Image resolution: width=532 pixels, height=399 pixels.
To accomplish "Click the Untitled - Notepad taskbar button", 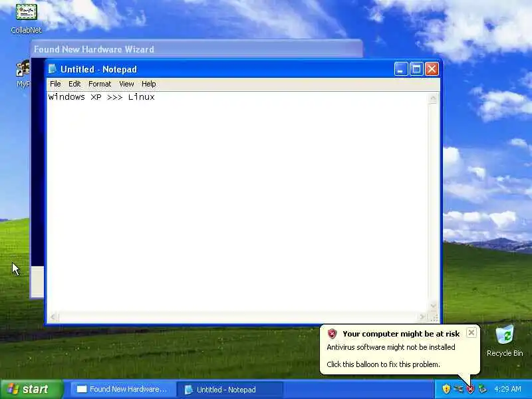I will point(229,389).
